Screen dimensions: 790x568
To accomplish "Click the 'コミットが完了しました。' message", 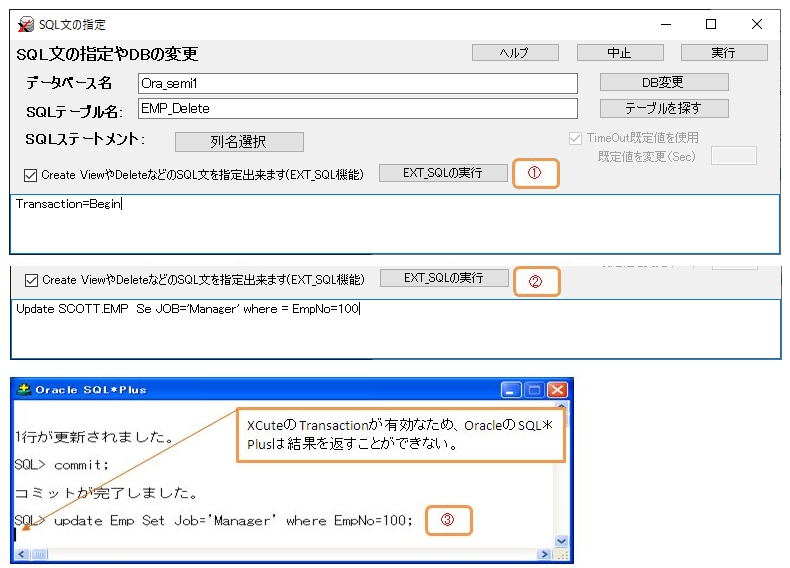I will click(x=107, y=492).
